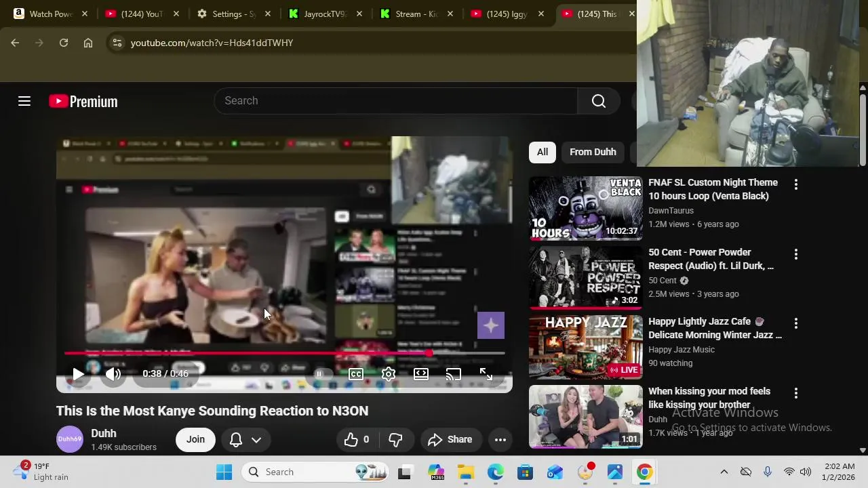Viewport: 868px width, 488px height.
Task: Select the From Duhh filter chip
Action: [593, 152]
